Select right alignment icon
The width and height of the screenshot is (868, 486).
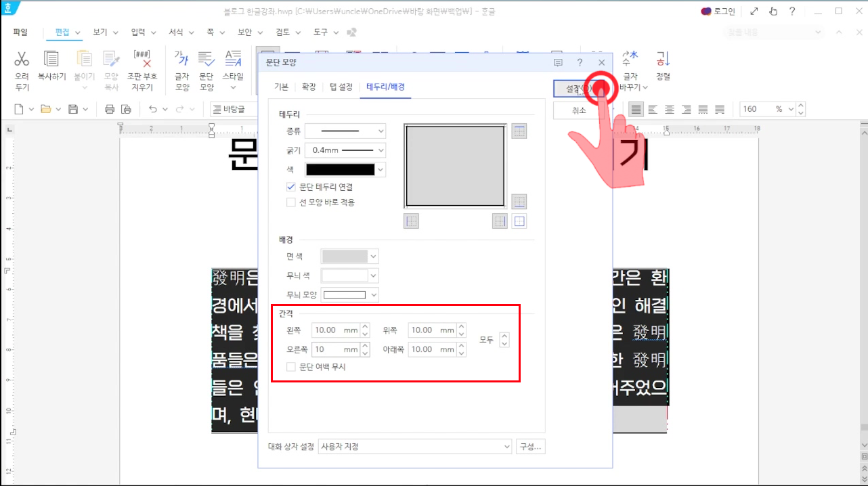[x=687, y=109]
